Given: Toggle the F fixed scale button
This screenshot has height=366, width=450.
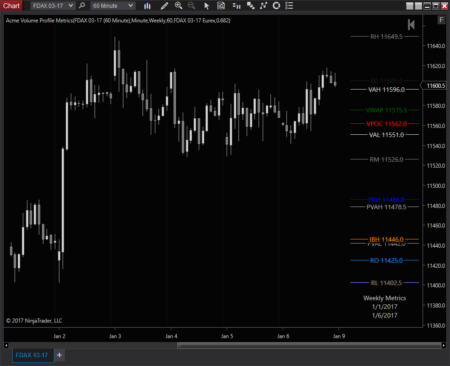Looking at the screenshot, I should pos(441,20).
